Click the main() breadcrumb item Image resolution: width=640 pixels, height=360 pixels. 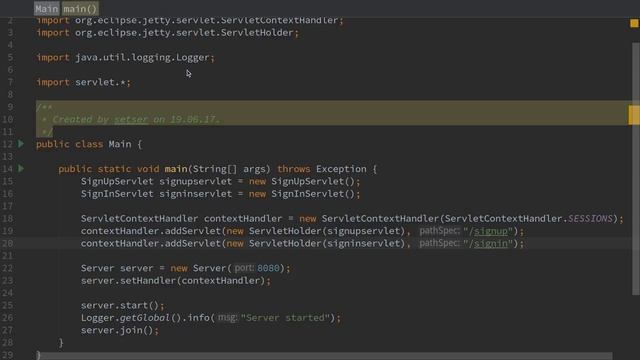(80, 9)
